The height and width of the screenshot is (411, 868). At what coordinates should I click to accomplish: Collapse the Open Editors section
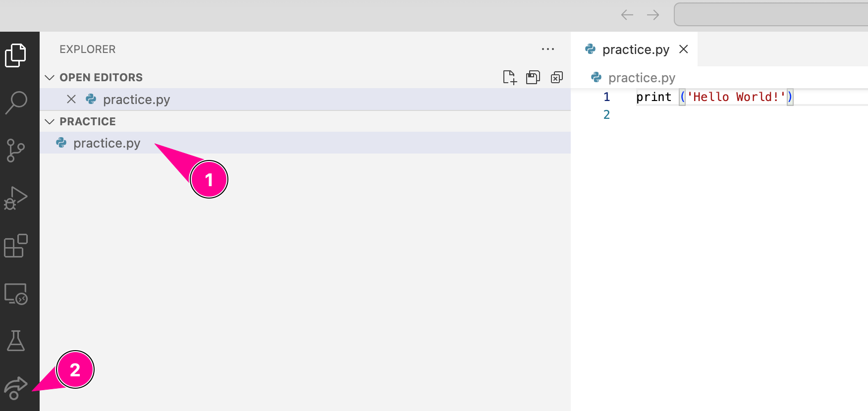coord(50,78)
